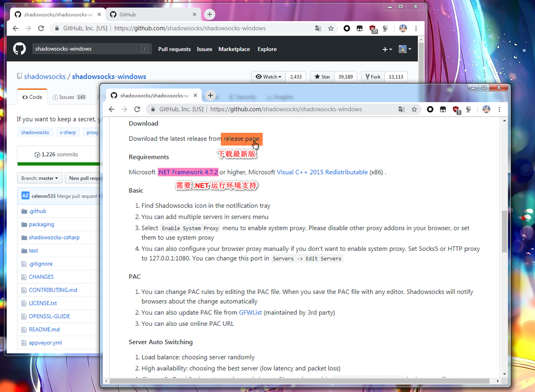The image size is (535, 392).
Task: Open the README.md file
Action: (44, 330)
